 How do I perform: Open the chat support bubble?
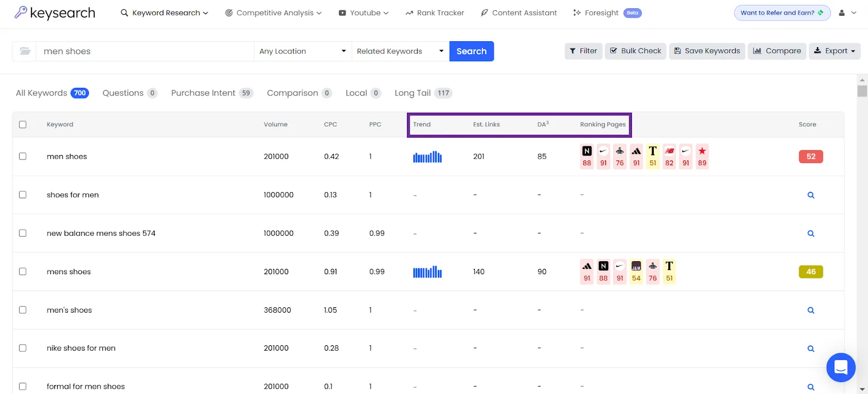click(841, 367)
